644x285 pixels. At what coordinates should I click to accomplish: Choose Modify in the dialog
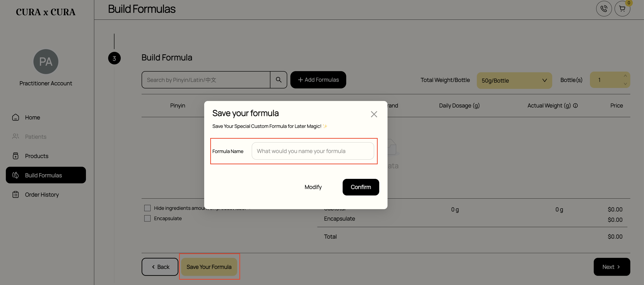313,187
